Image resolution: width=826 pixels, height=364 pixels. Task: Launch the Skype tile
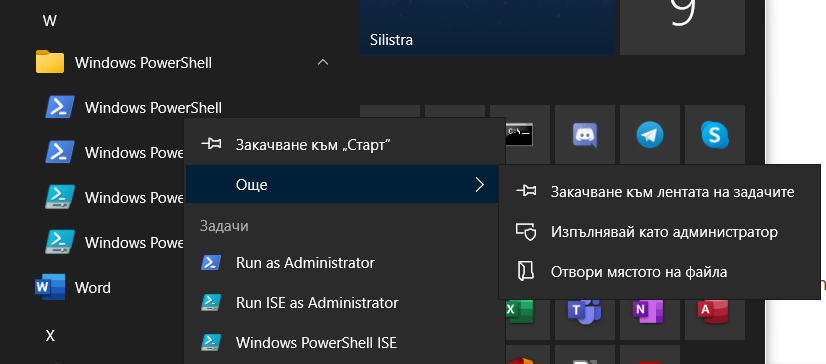tap(715, 135)
